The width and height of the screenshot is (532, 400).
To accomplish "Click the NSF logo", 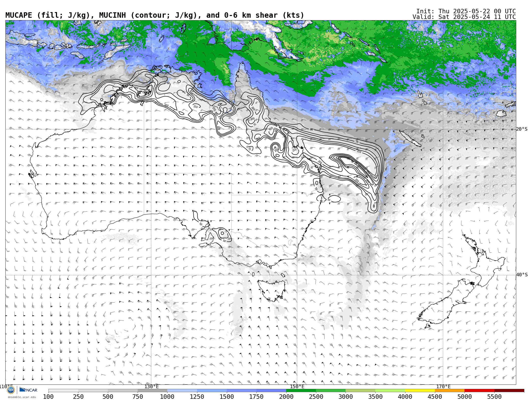I will (x=11, y=390).
